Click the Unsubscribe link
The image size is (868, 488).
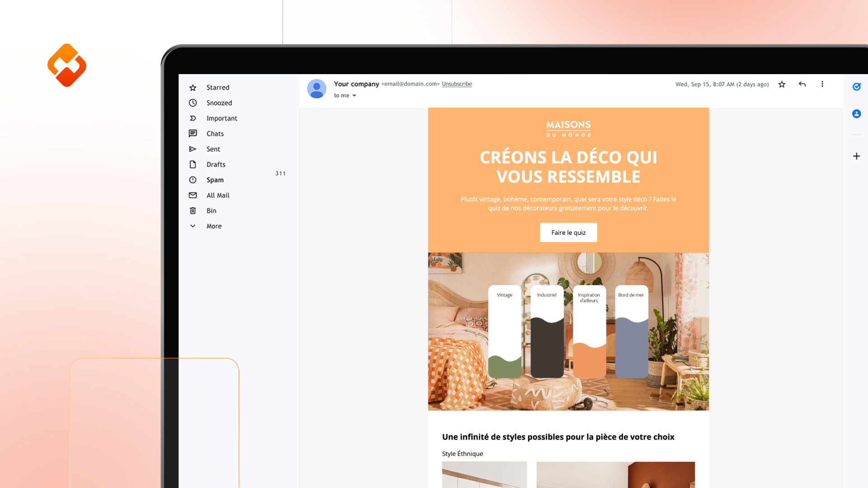point(457,84)
